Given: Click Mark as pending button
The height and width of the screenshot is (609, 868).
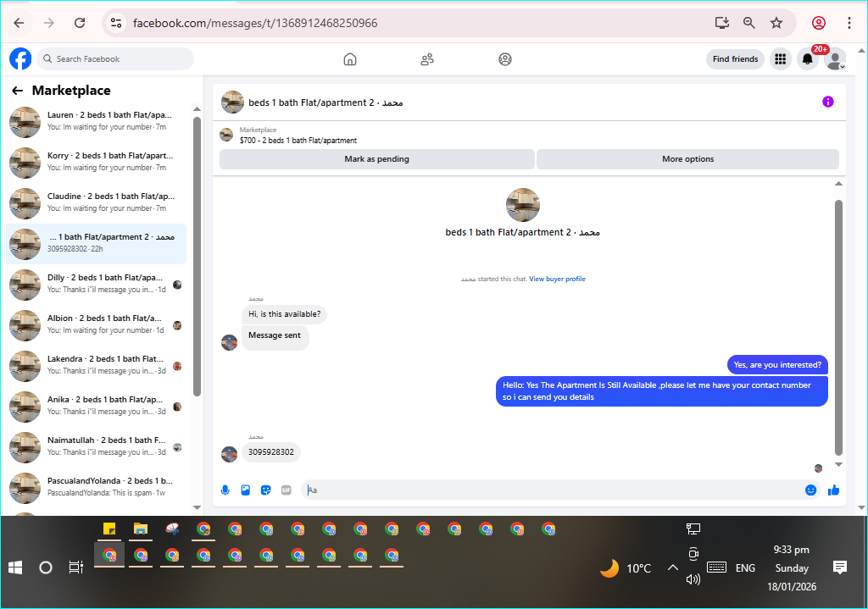Looking at the screenshot, I should coord(377,159).
